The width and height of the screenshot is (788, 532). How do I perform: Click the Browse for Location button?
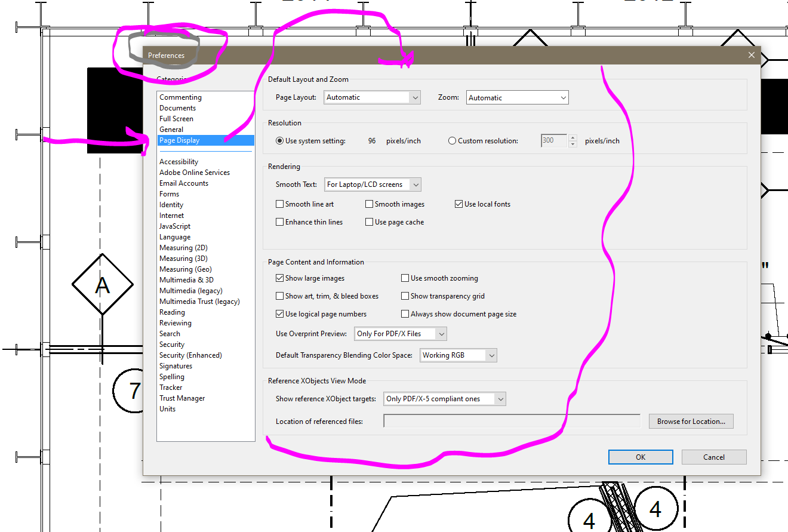(691, 421)
